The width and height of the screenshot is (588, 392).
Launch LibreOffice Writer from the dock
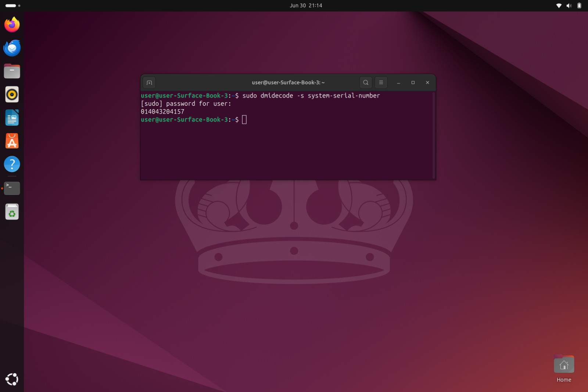[x=12, y=118]
